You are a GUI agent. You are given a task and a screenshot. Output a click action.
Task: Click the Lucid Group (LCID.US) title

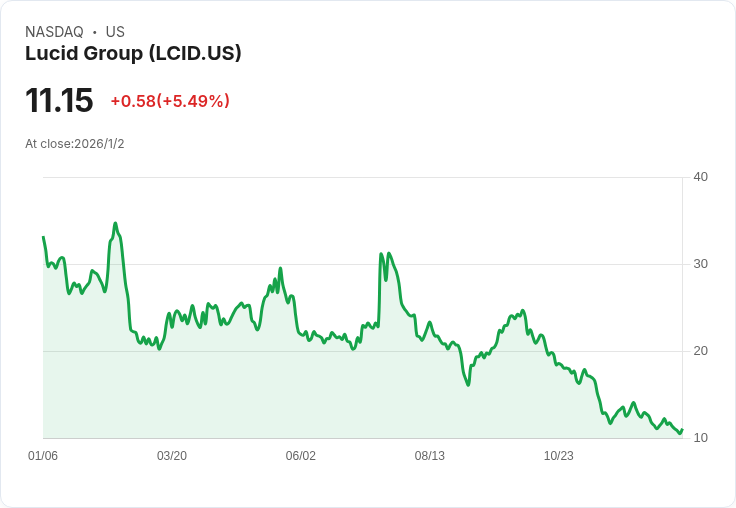[x=133, y=53]
